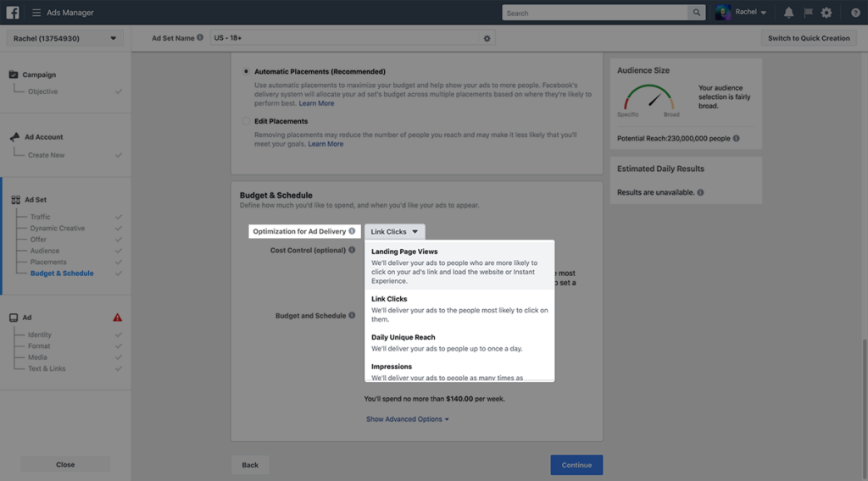Open the notifications bell

click(x=789, y=13)
